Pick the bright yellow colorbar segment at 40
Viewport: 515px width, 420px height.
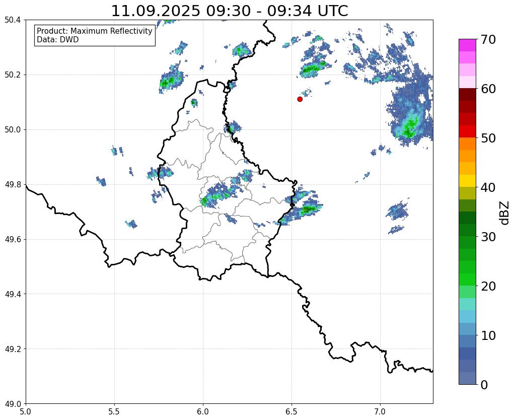(x=467, y=181)
